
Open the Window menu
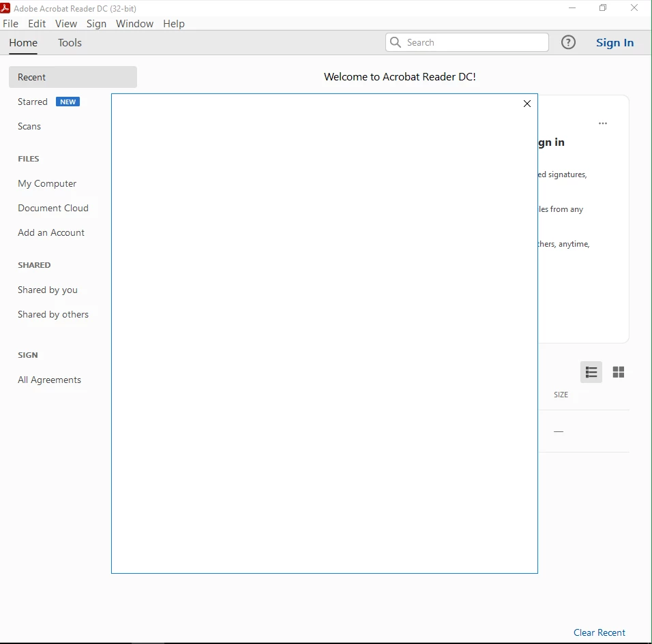click(x=134, y=24)
